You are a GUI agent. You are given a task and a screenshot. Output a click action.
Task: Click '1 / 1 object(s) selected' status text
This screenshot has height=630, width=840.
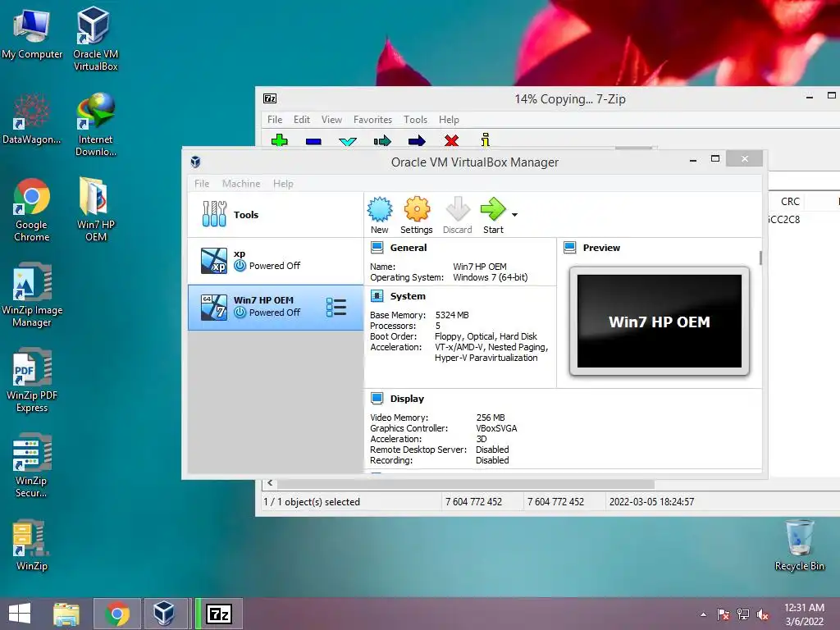312,502
